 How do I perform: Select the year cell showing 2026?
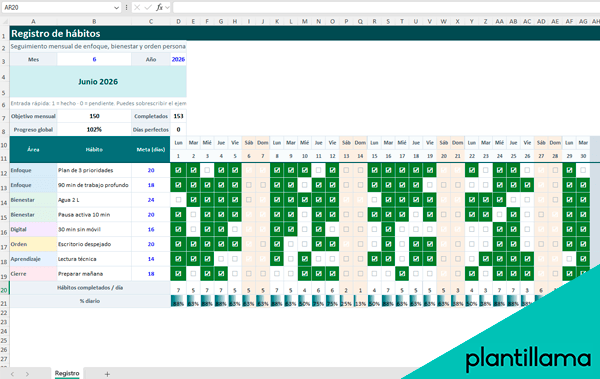[178, 59]
